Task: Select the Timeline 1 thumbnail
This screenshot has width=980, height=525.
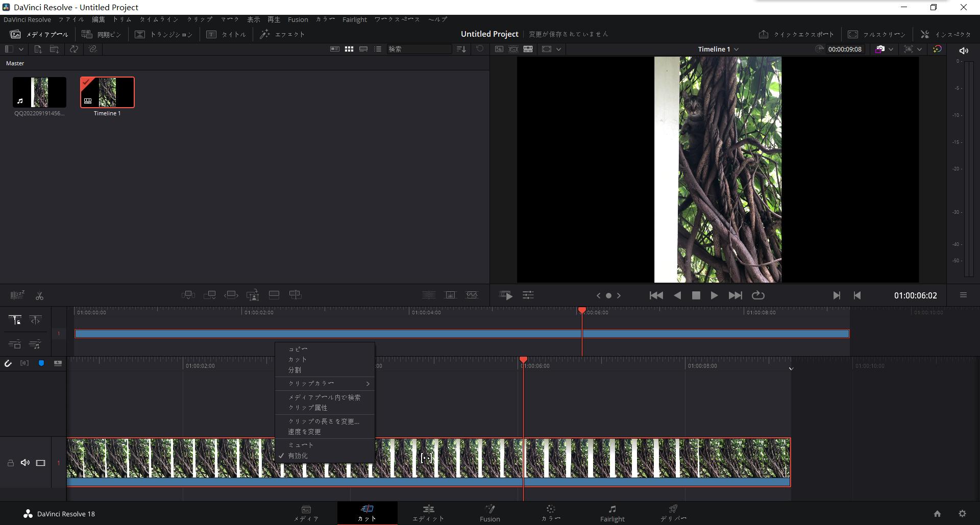Action: point(107,92)
